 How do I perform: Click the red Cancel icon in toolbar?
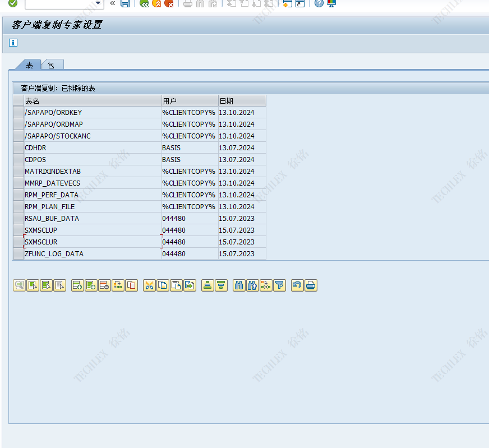pyautogui.click(x=169, y=3)
